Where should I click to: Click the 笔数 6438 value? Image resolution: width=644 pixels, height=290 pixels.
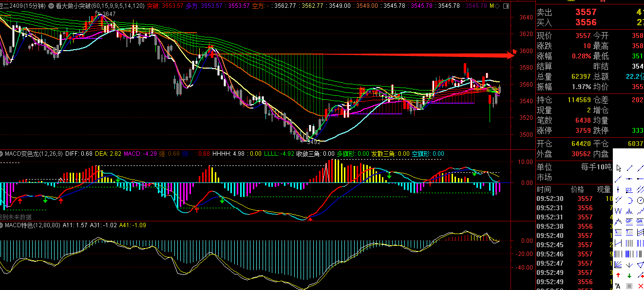click(583, 120)
